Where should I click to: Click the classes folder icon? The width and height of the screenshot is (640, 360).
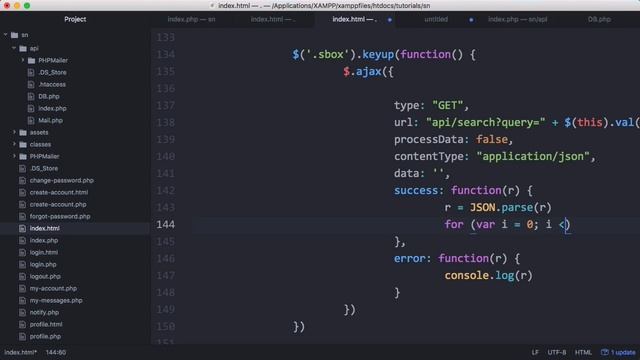coord(23,144)
